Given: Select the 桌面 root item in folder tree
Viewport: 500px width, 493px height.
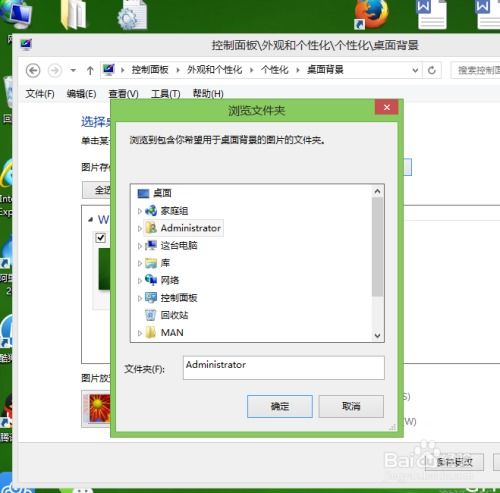Looking at the screenshot, I should click(x=154, y=193).
